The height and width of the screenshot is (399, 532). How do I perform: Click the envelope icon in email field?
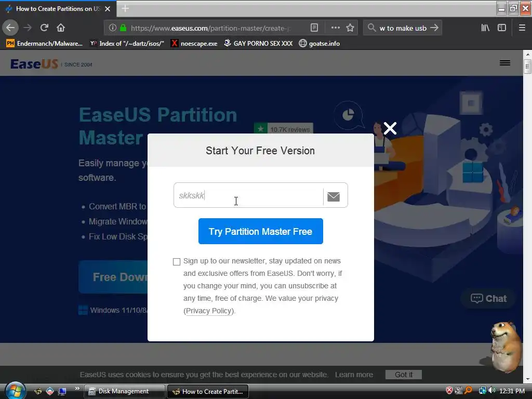click(x=334, y=196)
